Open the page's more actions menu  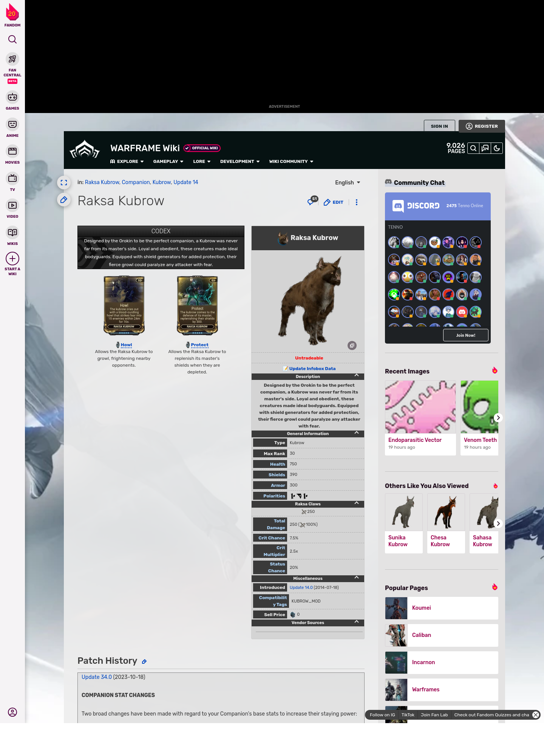pos(357,202)
